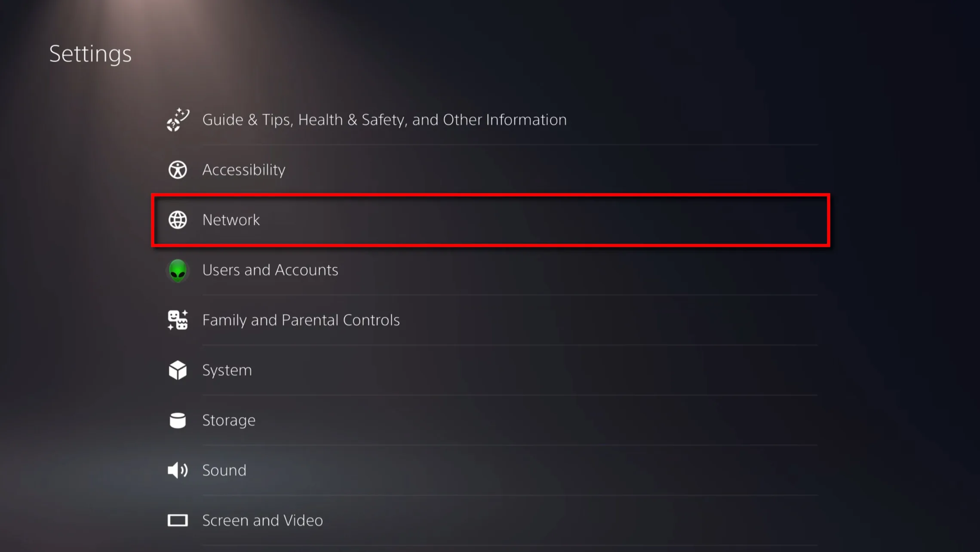Click the Settings page title
This screenshot has height=552, width=980.
[90, 53]
